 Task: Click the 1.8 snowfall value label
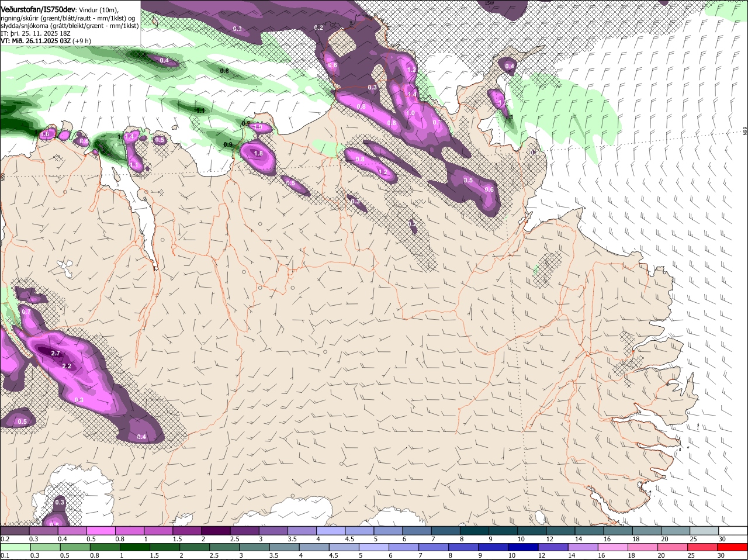(259, 153)
